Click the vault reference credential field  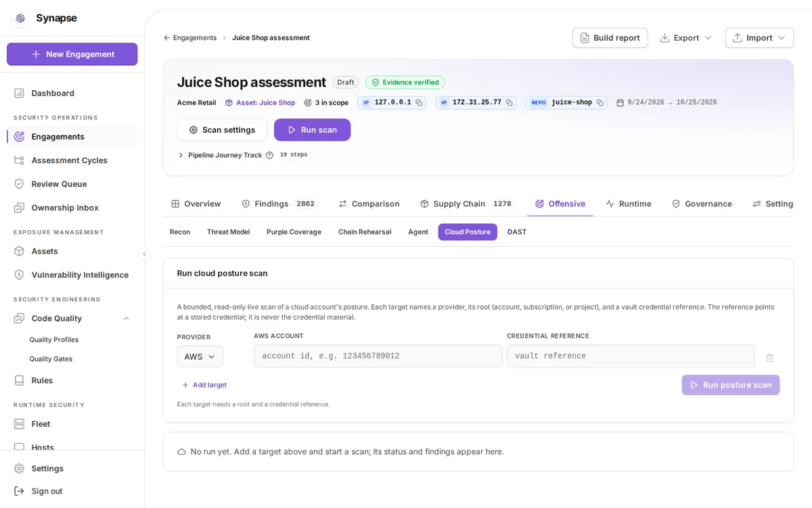tap(631, 356)
